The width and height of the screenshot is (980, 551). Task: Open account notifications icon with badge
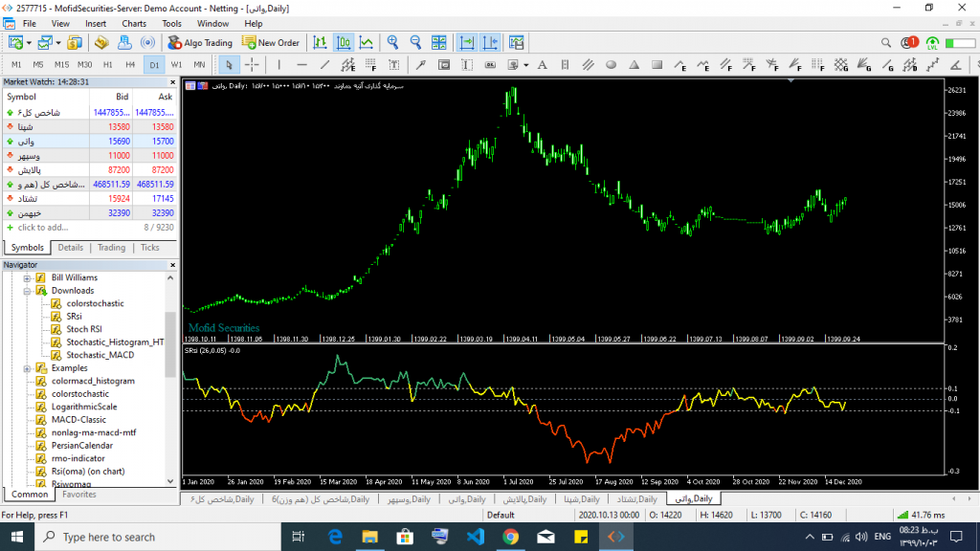point(909,42)
